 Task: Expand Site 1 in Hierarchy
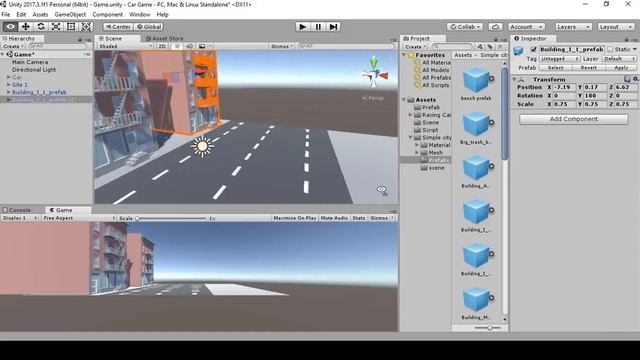click(x=9, y=84)
